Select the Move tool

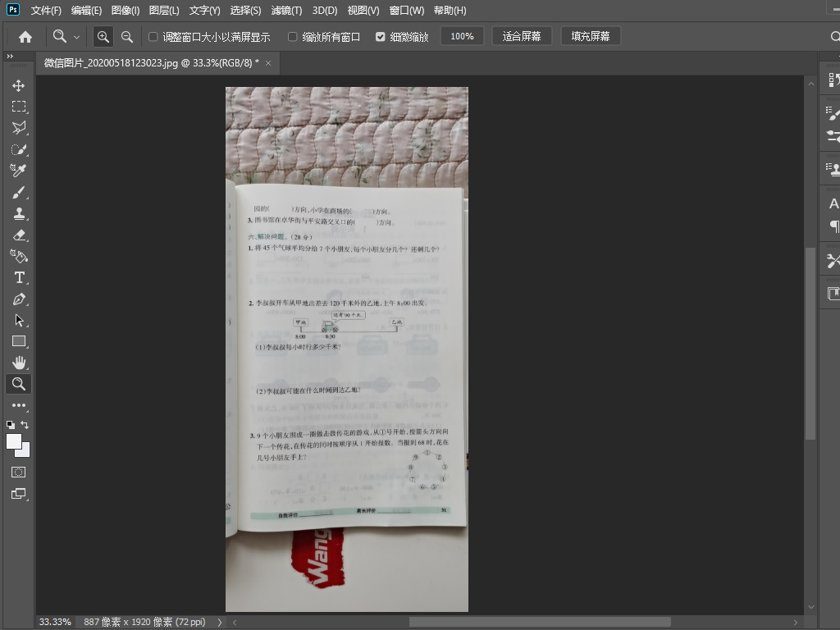coord(18,84)
